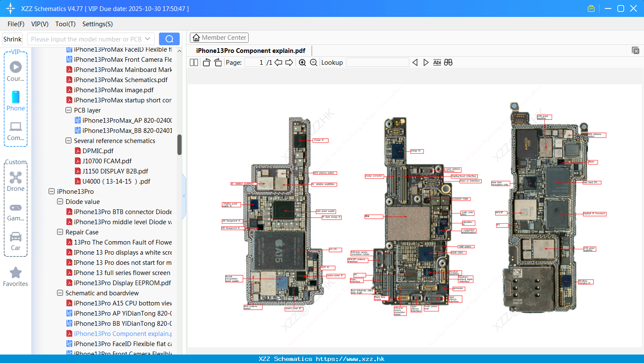Click the blue search button

pyautogui.click(x=169, y=39)
